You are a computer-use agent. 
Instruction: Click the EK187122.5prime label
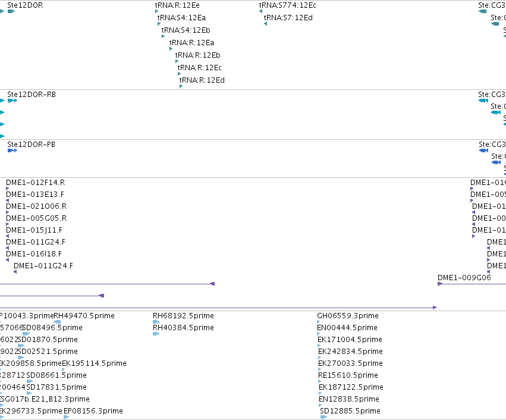pyautogui.click(x=351, y=387)
